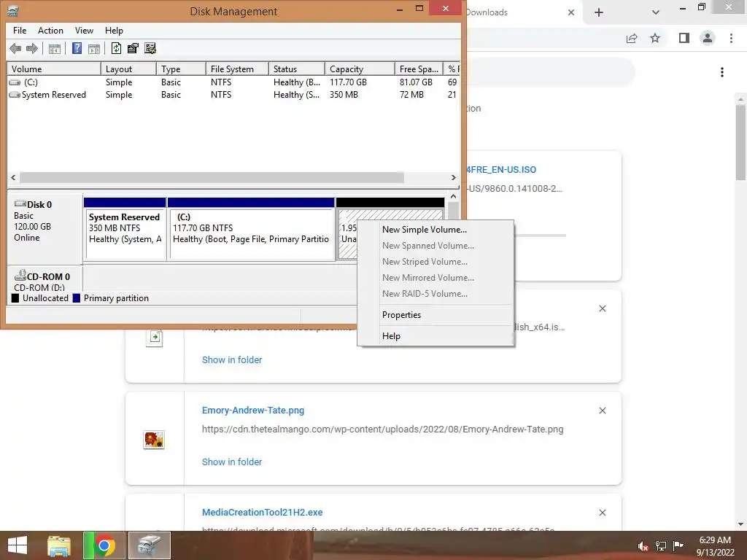The width and height of the screenshot is (747, 560).
Task: Click the Action Center flag icon
Action: coord(678,545)
